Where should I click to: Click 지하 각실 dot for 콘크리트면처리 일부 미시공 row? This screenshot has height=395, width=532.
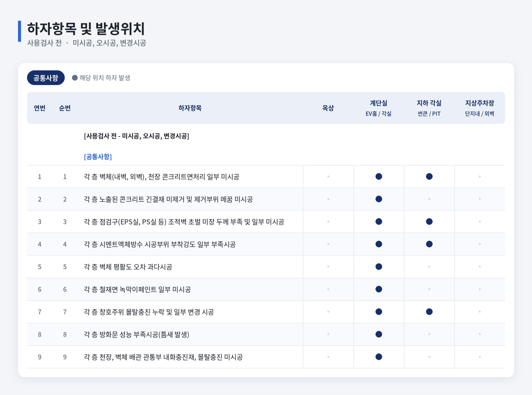pyautogui.click(x=429, y=177)
